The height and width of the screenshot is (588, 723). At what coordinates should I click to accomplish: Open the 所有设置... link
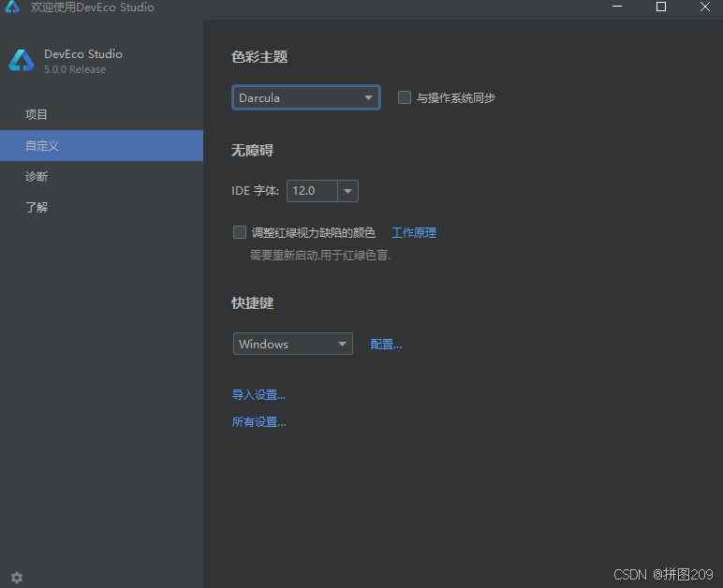click(259, 422)
